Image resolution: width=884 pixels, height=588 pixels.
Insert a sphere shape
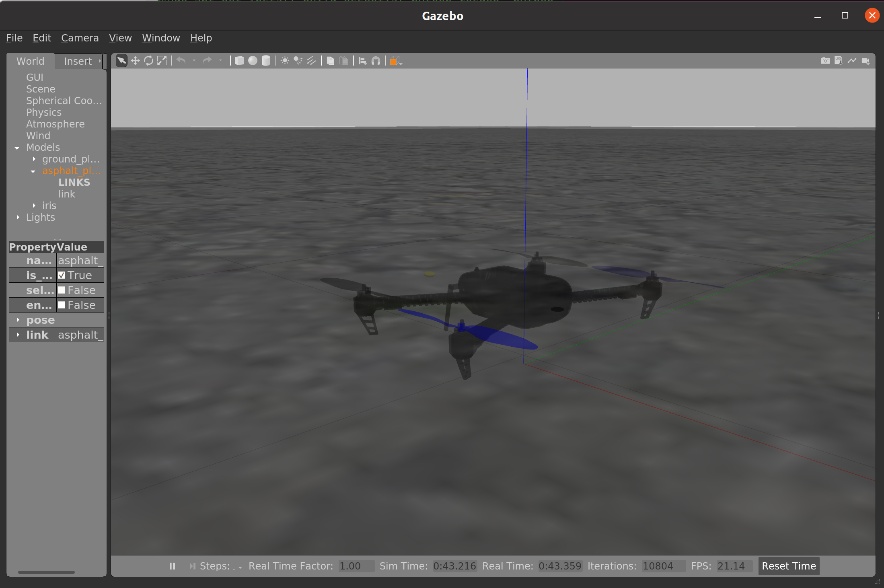253,61
